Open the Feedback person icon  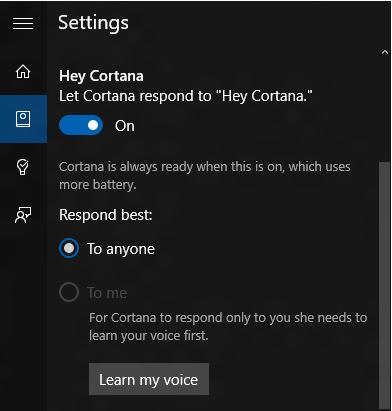[x=23, y=215]
